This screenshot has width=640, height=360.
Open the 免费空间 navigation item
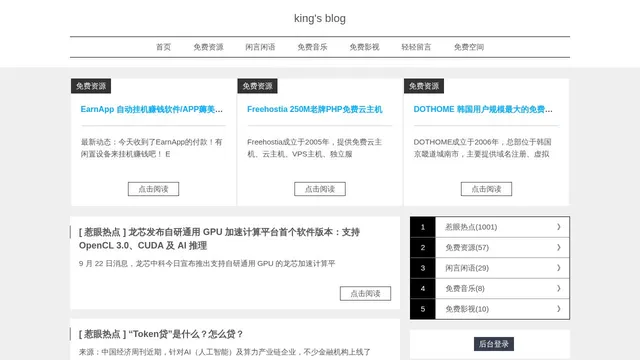tap(469, 47)
